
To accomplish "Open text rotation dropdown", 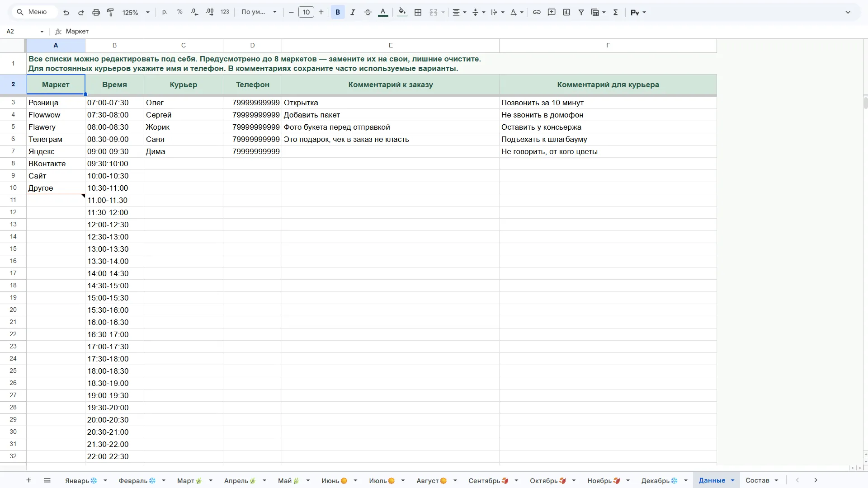I will [517, 12].
